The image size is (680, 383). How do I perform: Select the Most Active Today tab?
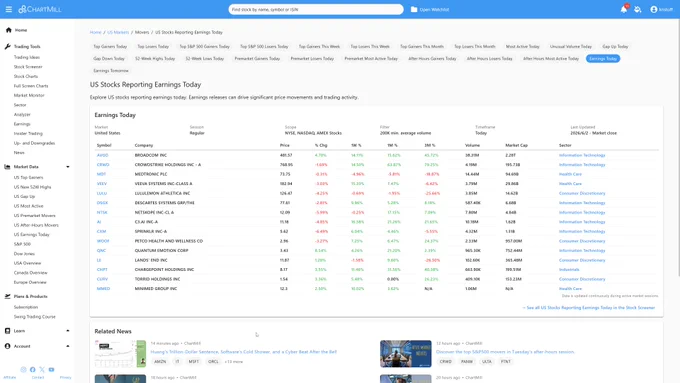pos(523,46)
